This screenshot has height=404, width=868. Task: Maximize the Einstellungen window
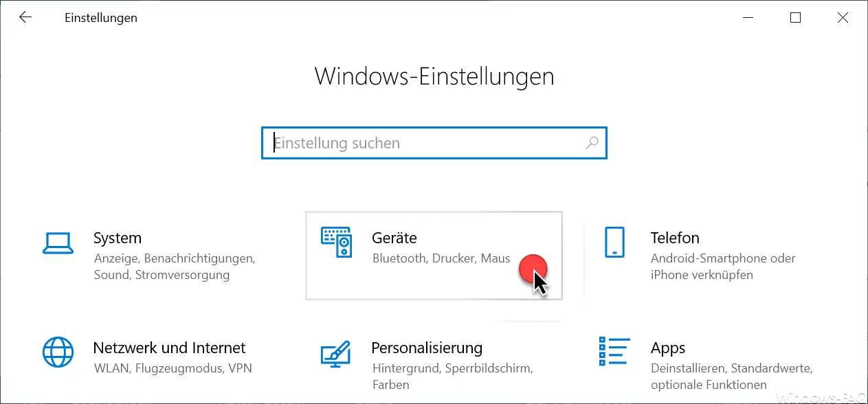(x=795, y=18)
